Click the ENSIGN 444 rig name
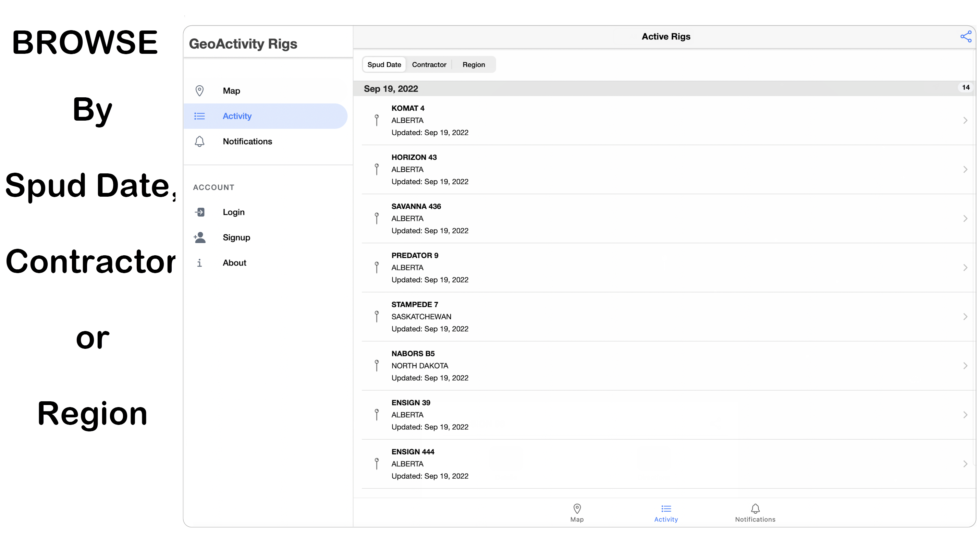Image resolution: width=980 pixels, height=551 pixels. [x=413, y=452]
